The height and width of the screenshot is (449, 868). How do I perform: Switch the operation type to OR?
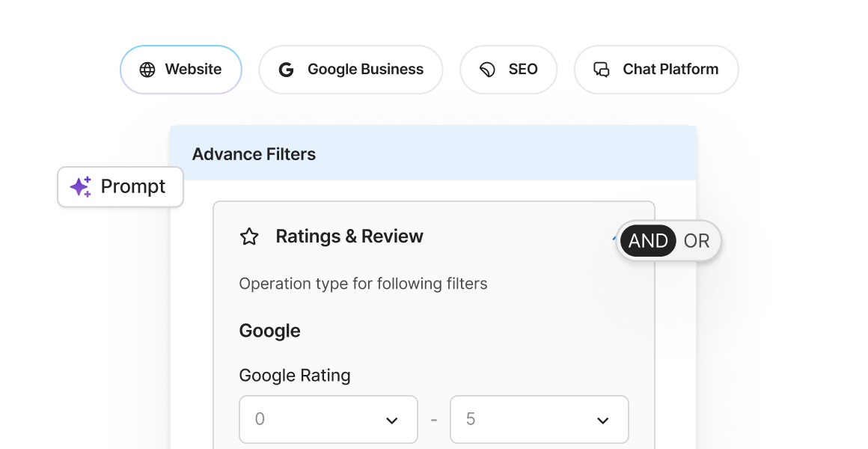(697, 241)
